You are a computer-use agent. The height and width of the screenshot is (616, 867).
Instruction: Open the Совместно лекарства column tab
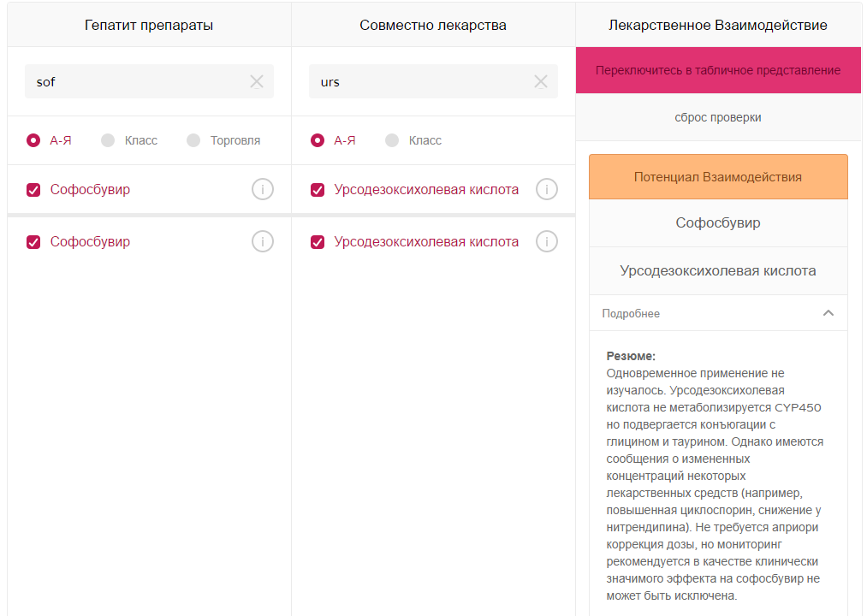(433, 26)
